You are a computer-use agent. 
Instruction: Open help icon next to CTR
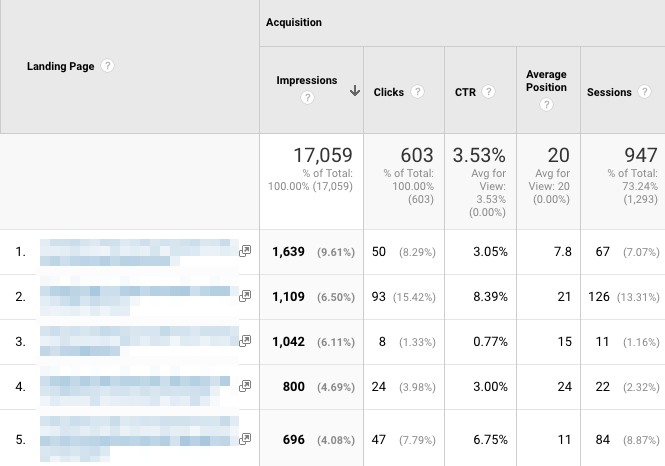click(489, 92)
